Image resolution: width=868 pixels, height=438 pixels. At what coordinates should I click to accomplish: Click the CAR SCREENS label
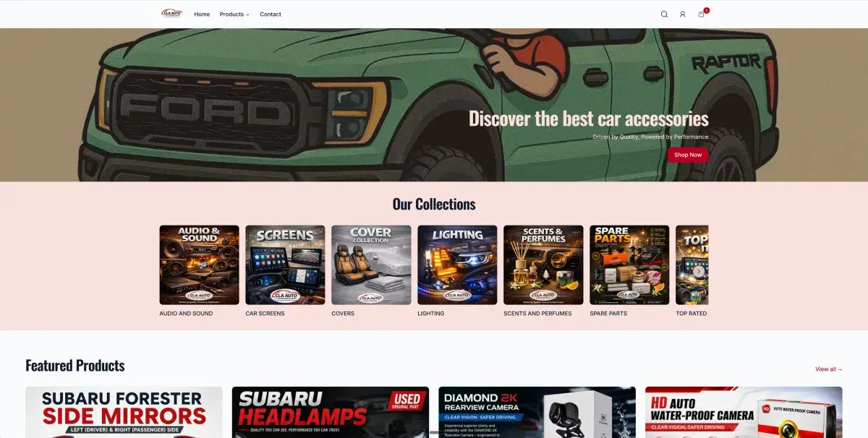[x=265, y=314]
